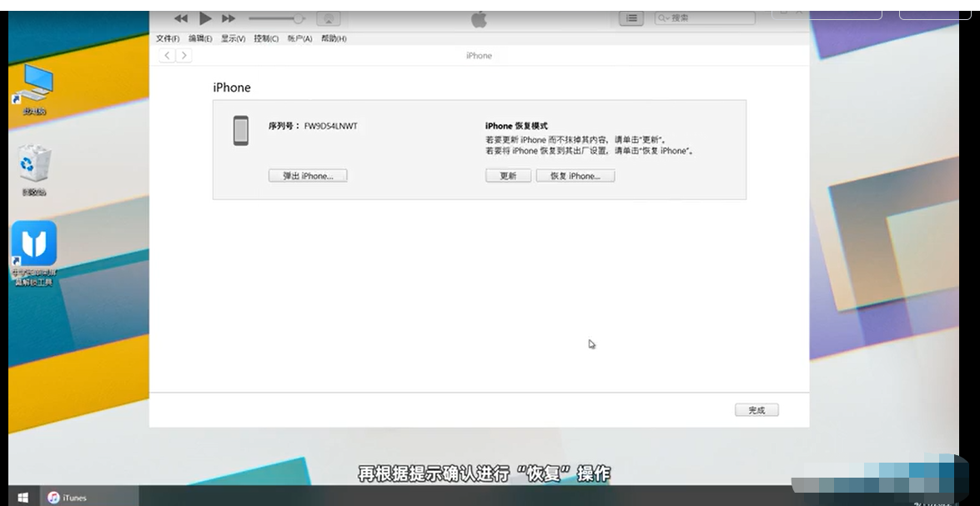Focus the iTunes search field
The height and width of the screenshot is (506, 980).
click(705, 18)
